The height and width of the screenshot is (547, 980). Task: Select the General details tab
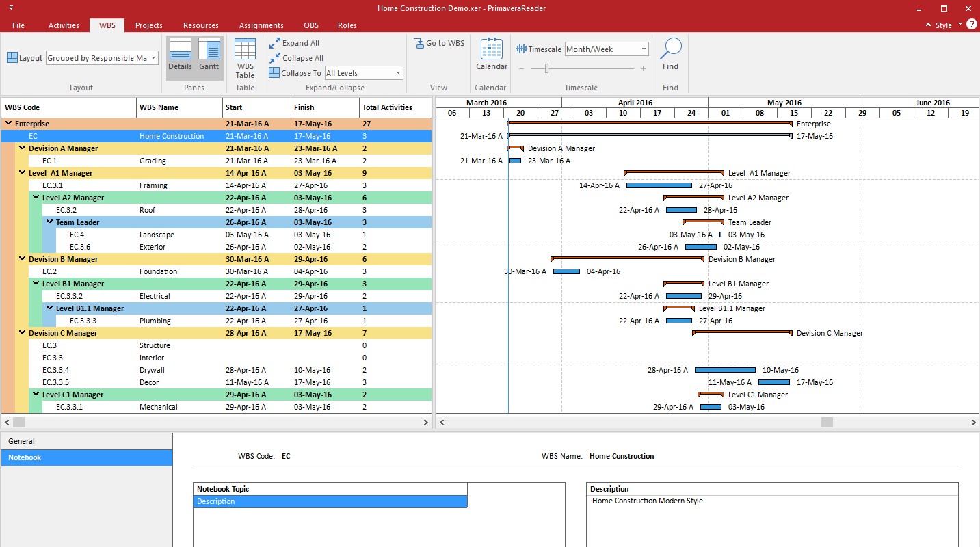22,441
